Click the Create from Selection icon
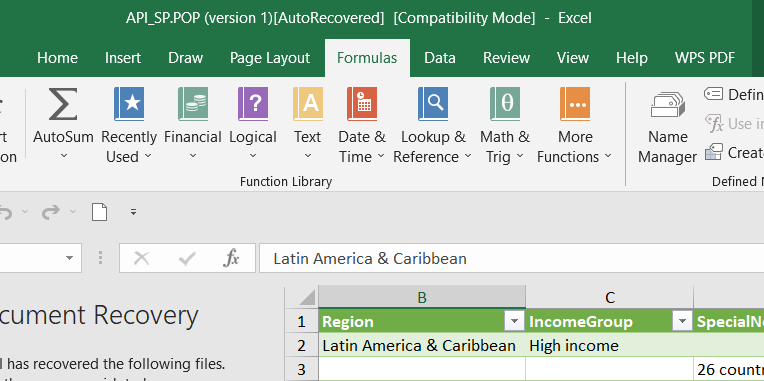Image resolution: width=764 pixels, height=381 pixels. point(714,152)
